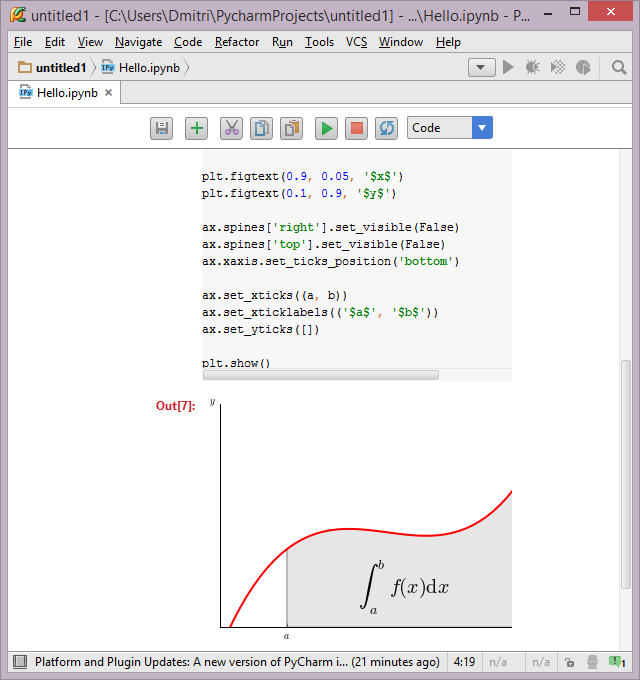Open the VCS menu

357,42
